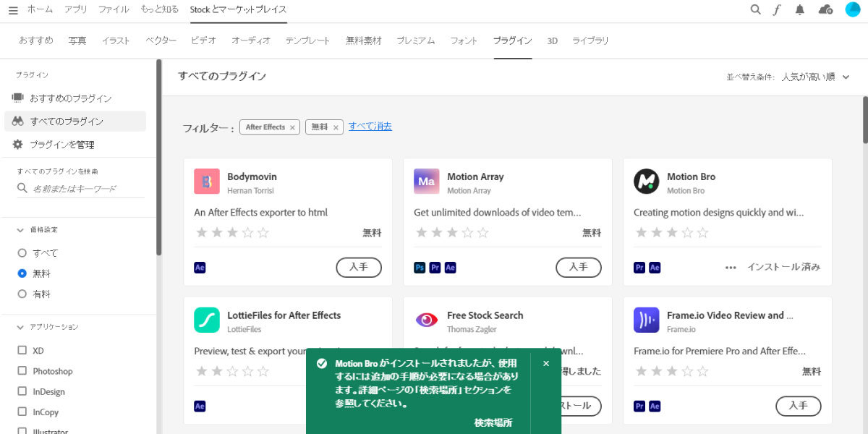
Task: Click the Frame.io plugin logo
Action: click(x=647, y=320)
